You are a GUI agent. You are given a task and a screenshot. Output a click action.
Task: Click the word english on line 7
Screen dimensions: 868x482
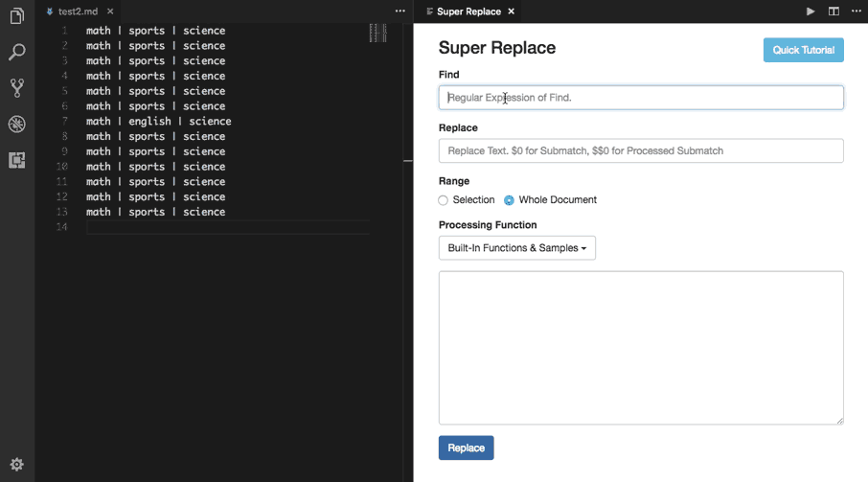tap(150, 121)
